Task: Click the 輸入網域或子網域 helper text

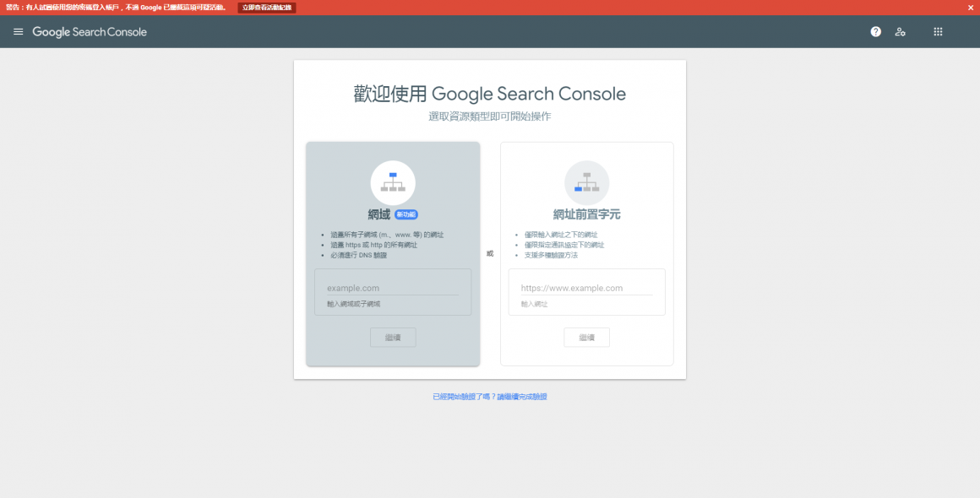Action: 354,304
